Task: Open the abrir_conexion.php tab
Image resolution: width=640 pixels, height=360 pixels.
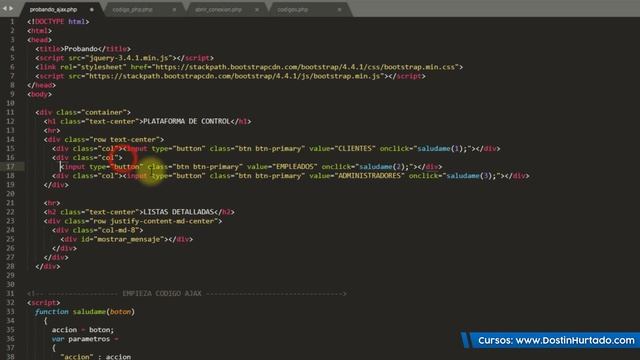Action: 218,9
